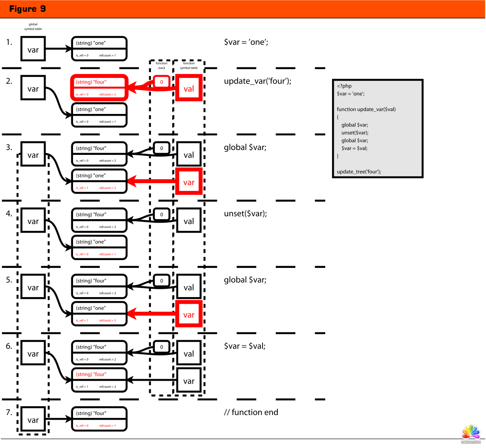Screen dimensions: 486x448
Task: Click the "function symbol table" column caption
Action: [189, 66]
